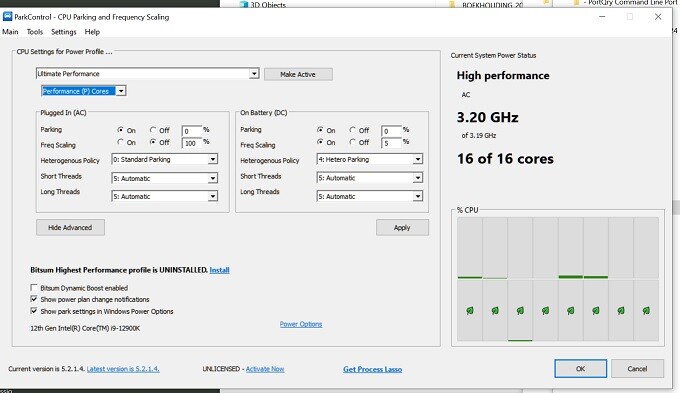
Task: Open Plugged In Heterogenous Policy dropdown
Action: point(212,160)
